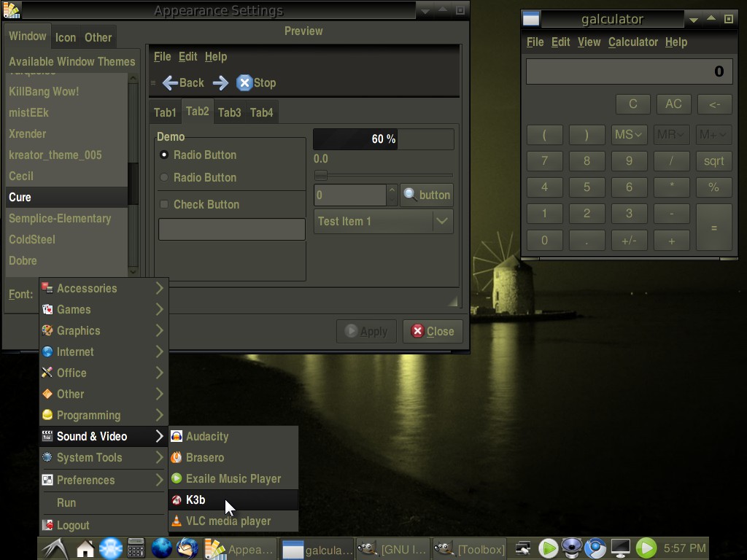Screen dimensions: 747x560
Task: Click the speaker volume icon in the system tray
Action: 572,548
